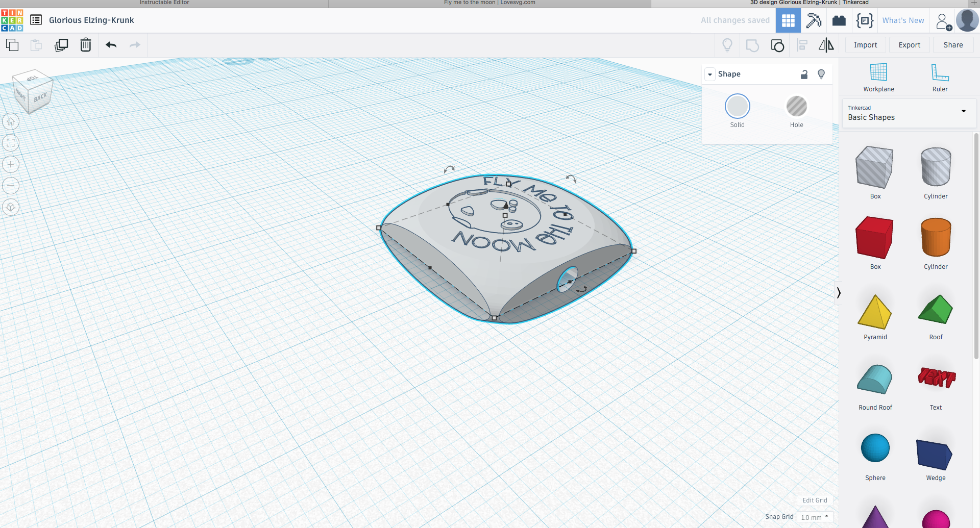Open the Blocks pickaxe mode

coord(814,20)
